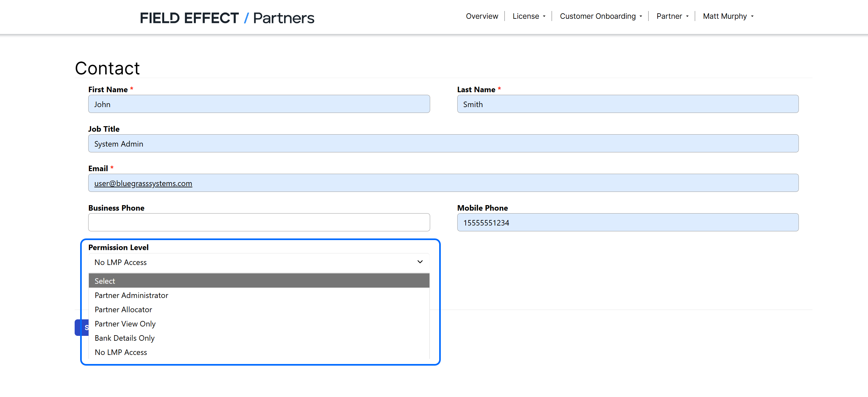Collapse the Permission Level dropdown chevron

click(x=420, y=262)
